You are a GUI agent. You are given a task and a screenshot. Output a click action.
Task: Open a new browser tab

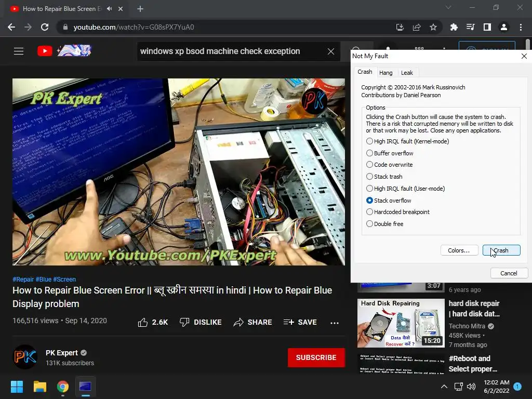(x=140, y=9)
